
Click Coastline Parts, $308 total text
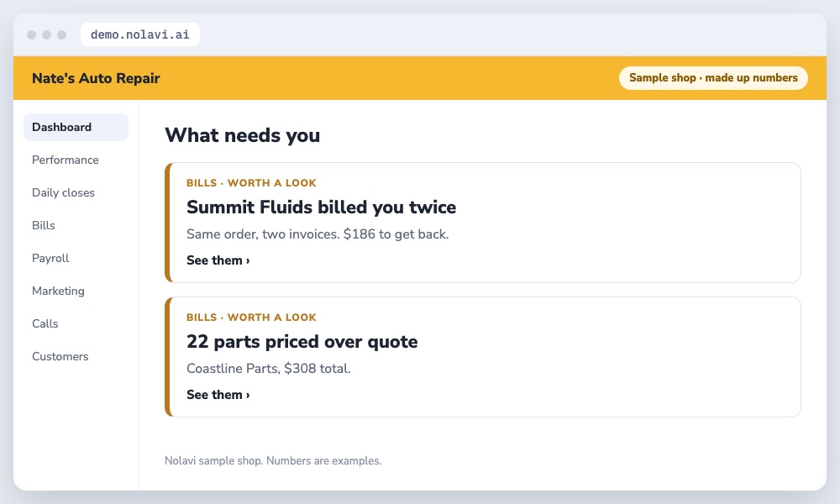point(269,369)
